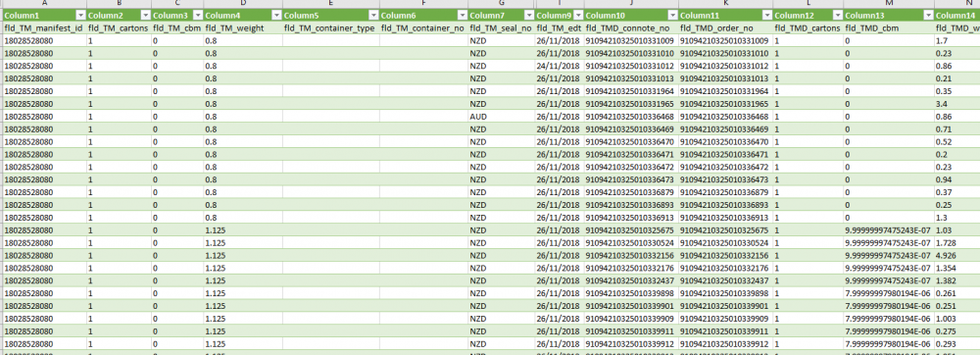Expand the Column5 filter arrow

[373, 15]
